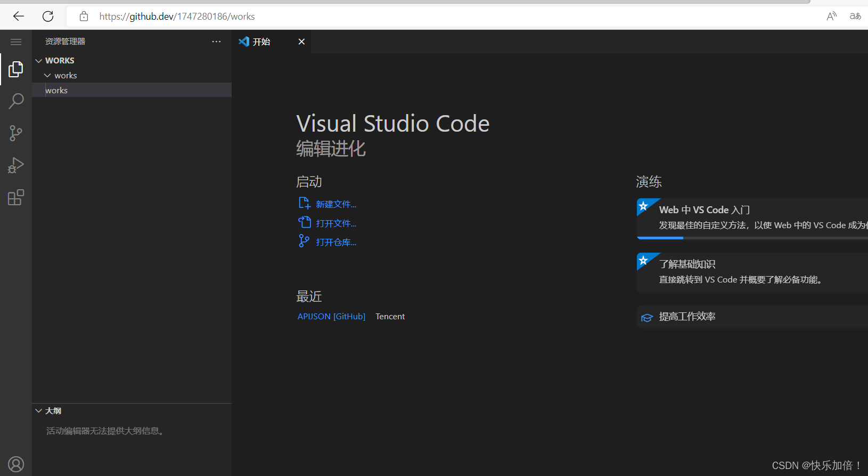
Task: Click the star badge on Web 中 VS Code card
Action: [x=643, y=206]
